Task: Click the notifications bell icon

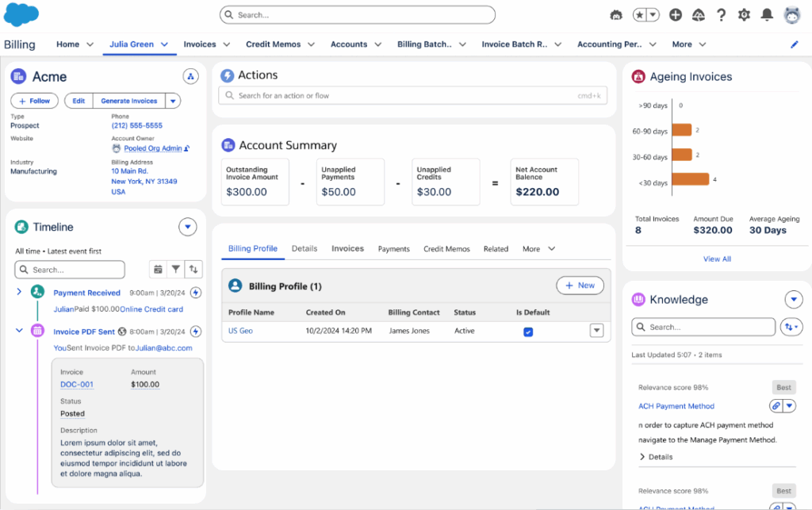Action: click(767, 15)
